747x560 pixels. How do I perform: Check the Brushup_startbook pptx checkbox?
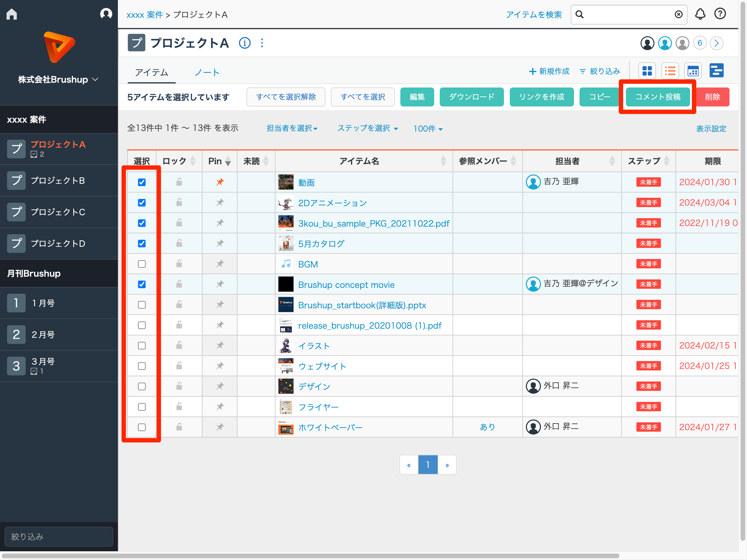point(142,305)
